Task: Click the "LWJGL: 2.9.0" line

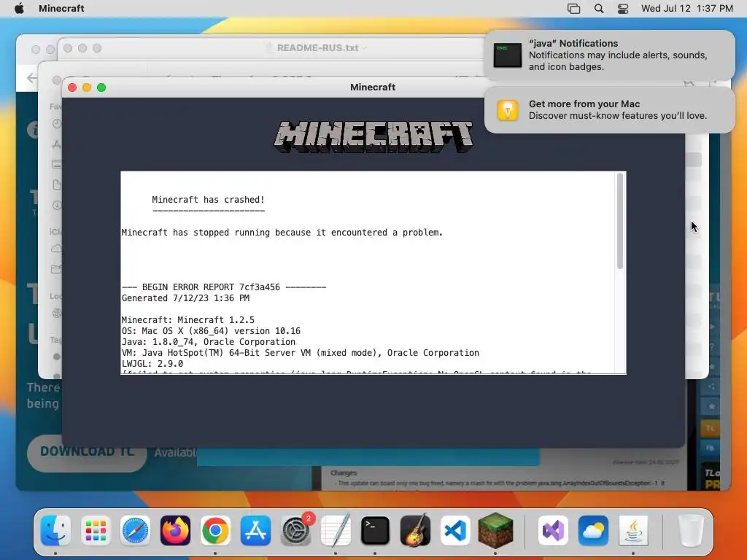Action: 152,364
